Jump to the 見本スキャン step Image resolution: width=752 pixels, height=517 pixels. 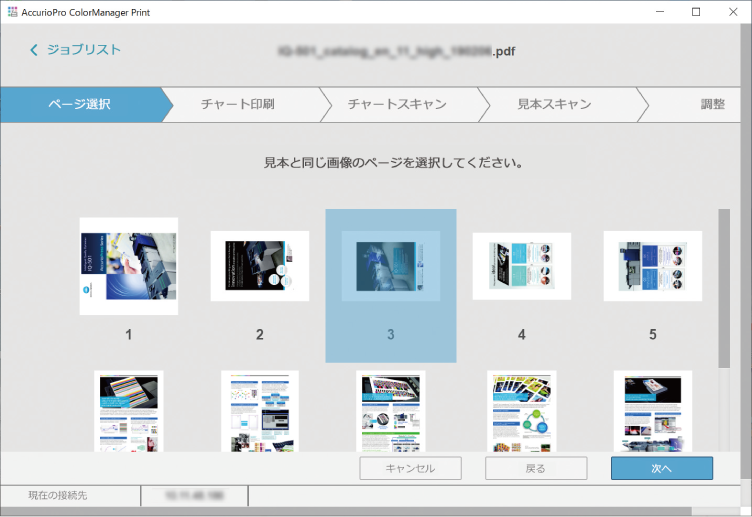(554, 104)
